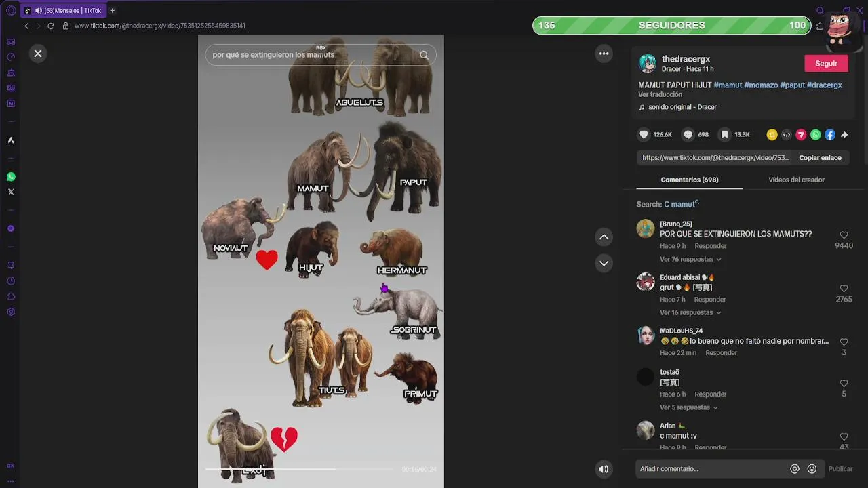Search for C mamut
The width and height of the screenshot is (868, 488).
coord(682,204)
